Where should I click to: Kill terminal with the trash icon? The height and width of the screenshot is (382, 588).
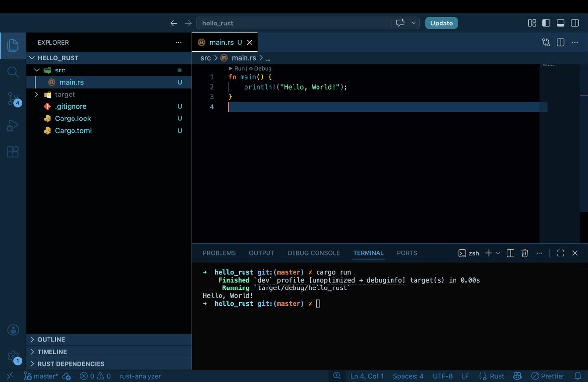[x=525, y=253]
